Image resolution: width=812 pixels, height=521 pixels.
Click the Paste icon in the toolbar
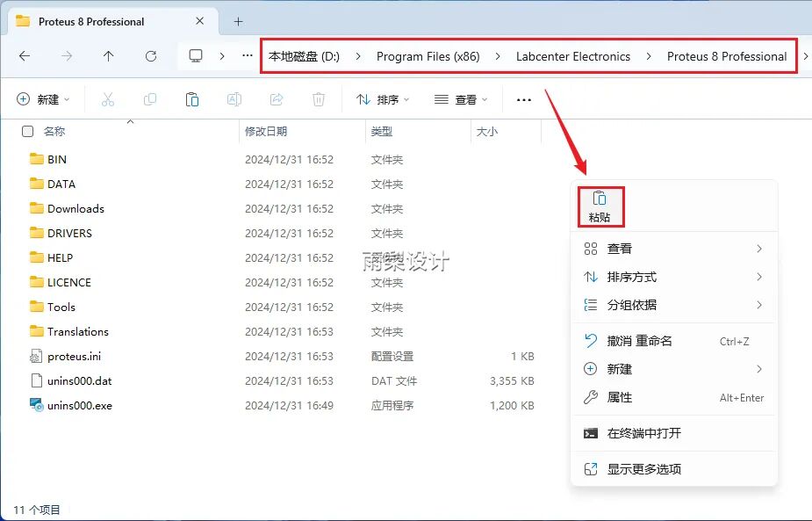click(x=191, y=98)
